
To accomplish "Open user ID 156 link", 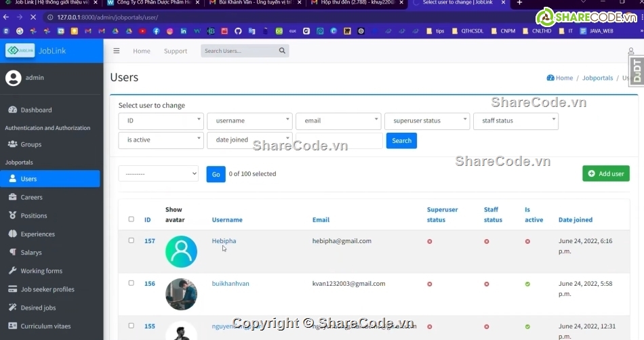I will (150, 283).
